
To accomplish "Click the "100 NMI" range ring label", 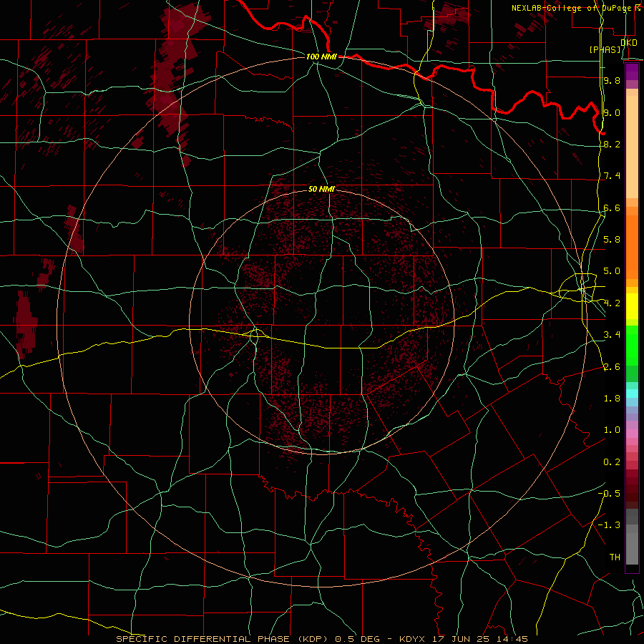I will (321, 57).
